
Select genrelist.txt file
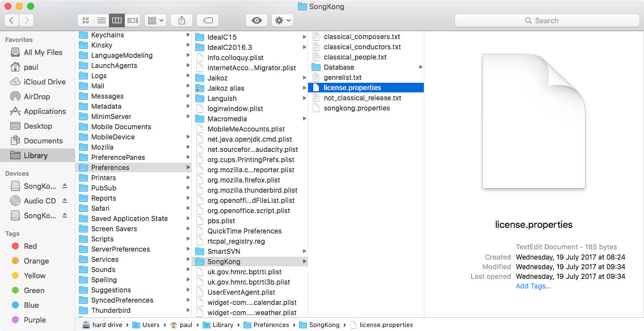click(366, 77)
